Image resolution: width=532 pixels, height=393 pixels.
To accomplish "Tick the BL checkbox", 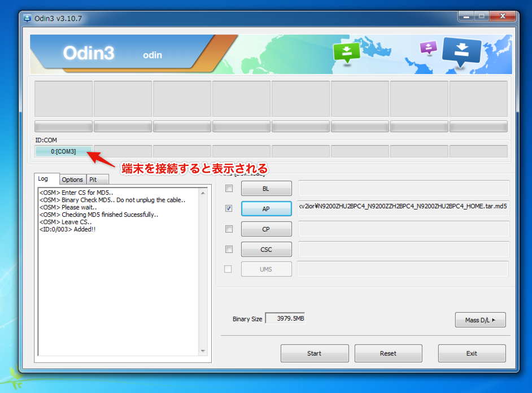I will (229, 189).
